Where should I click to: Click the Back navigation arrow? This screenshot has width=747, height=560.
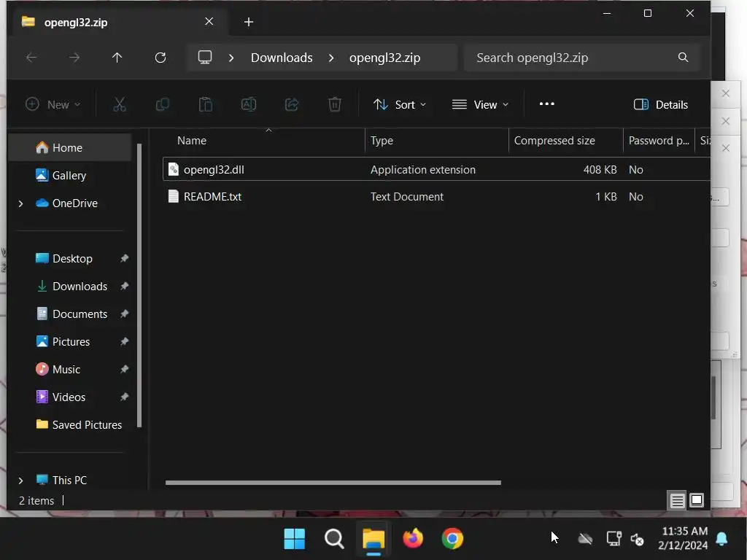(31, 58)
